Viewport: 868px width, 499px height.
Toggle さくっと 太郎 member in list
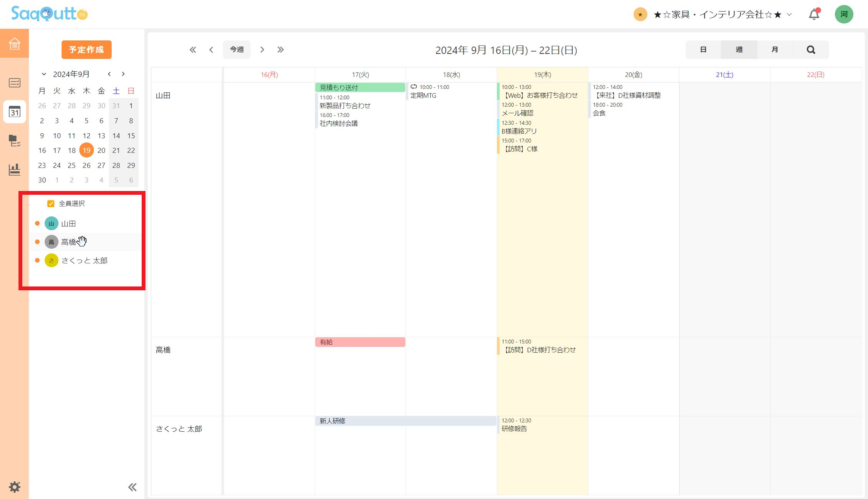(x=84, y=261)
